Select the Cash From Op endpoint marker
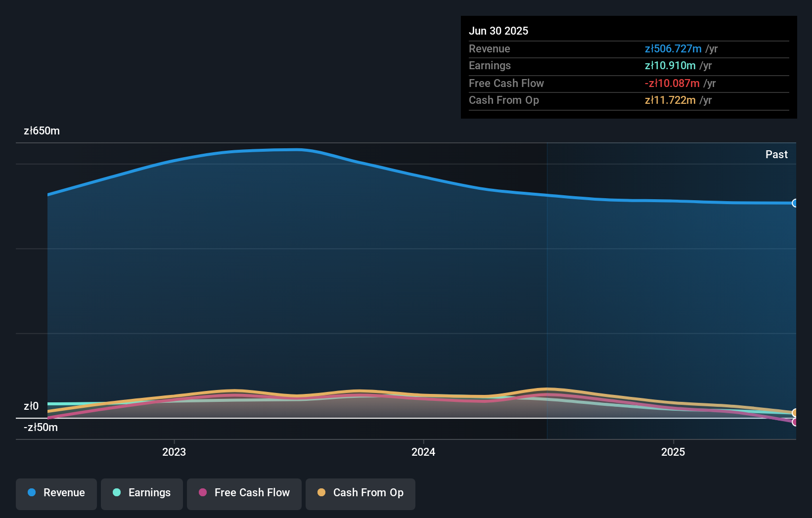812x518 pixels. [x=795, y=413]
